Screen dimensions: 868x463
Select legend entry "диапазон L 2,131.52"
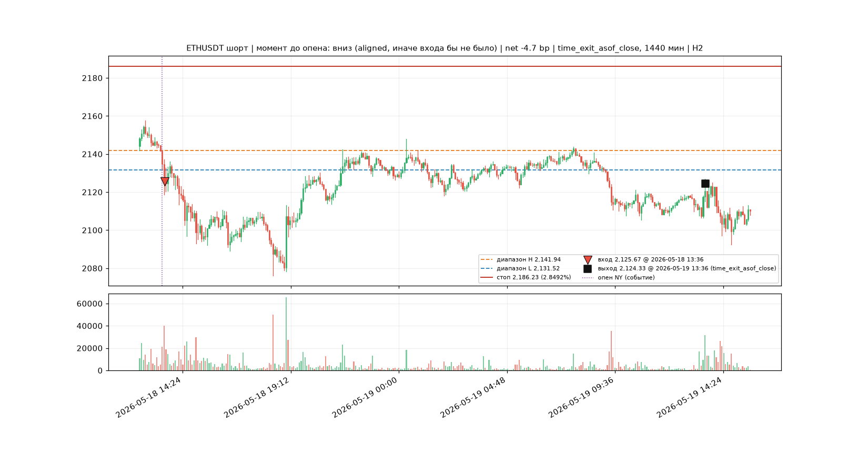(x=528, y=268)
